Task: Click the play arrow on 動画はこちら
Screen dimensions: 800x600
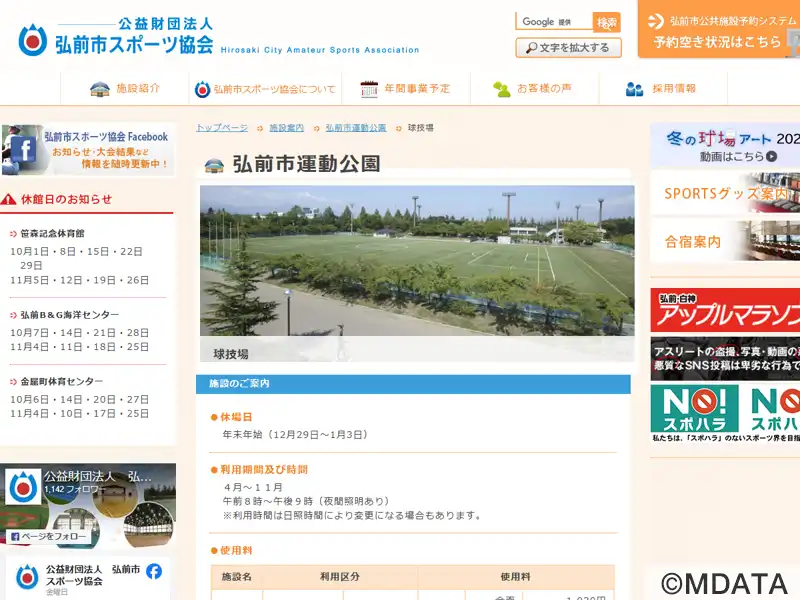Action: click(x=771, y=157)
